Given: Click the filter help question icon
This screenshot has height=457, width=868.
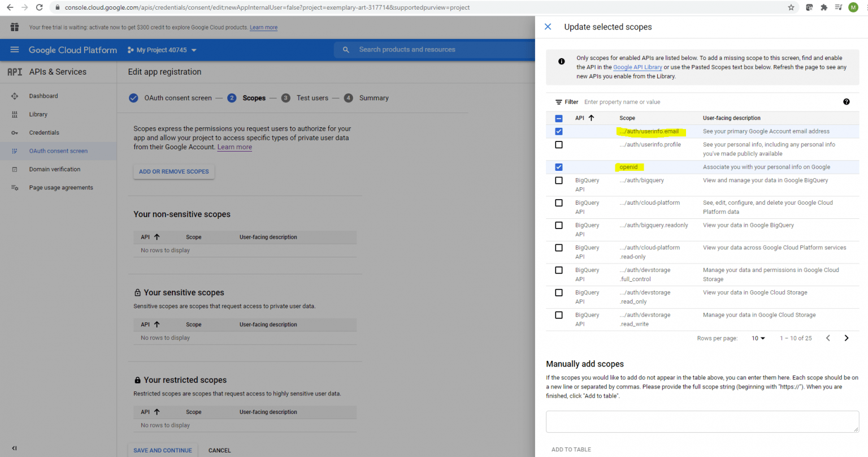Looking at the screenshot, I should (846, 102).
